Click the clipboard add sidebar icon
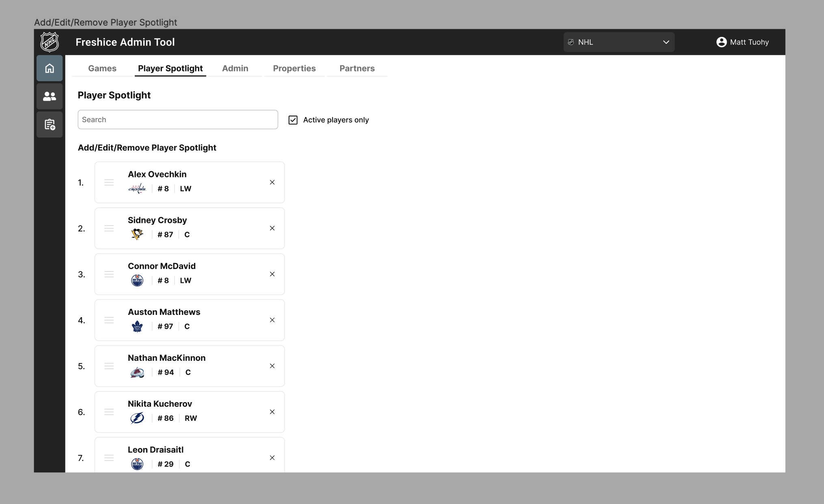 [50, 125]
